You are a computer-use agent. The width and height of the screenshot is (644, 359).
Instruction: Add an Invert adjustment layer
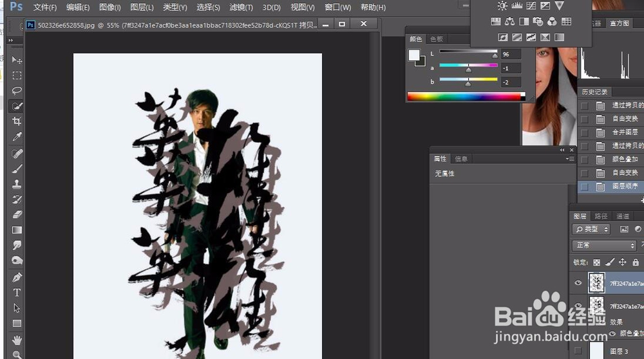[x=503, y=37]
